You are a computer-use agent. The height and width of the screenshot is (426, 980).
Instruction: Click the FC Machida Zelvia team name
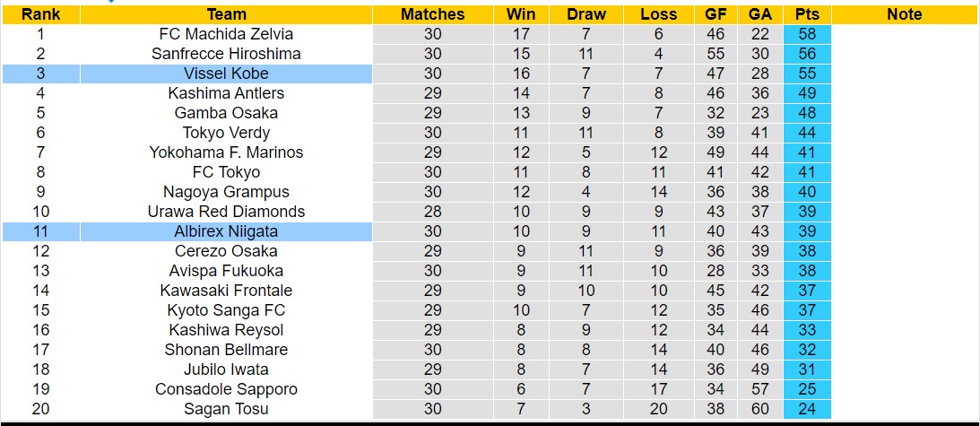(x=226, y=34)
